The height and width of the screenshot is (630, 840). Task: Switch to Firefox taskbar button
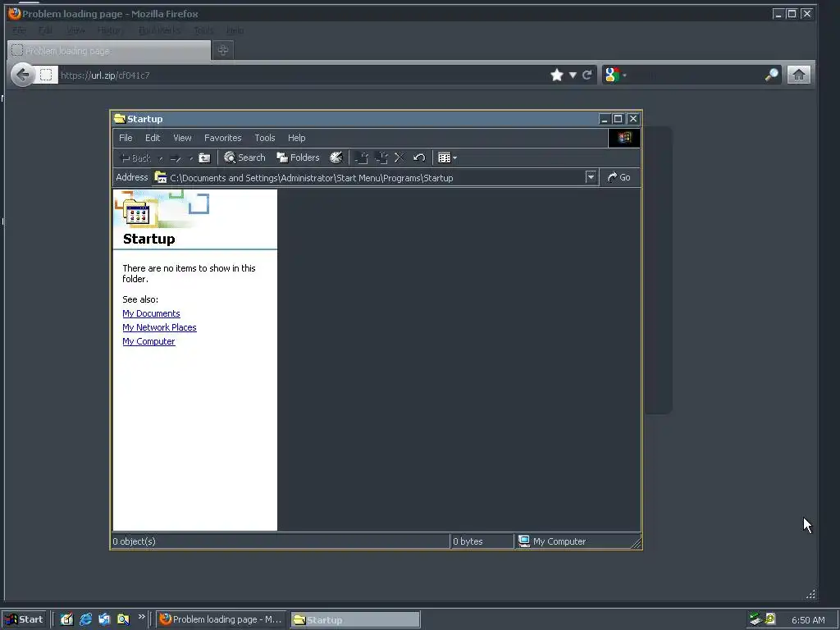[x=221, y=619]
